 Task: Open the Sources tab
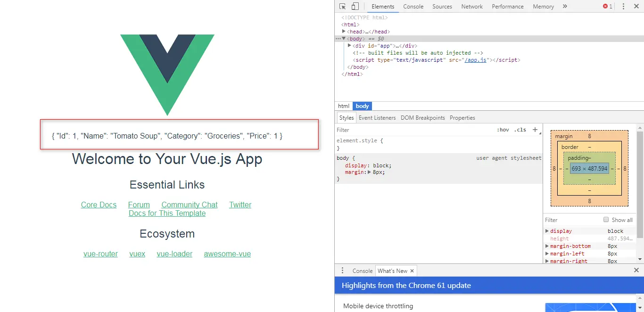(x=442, y=7)
